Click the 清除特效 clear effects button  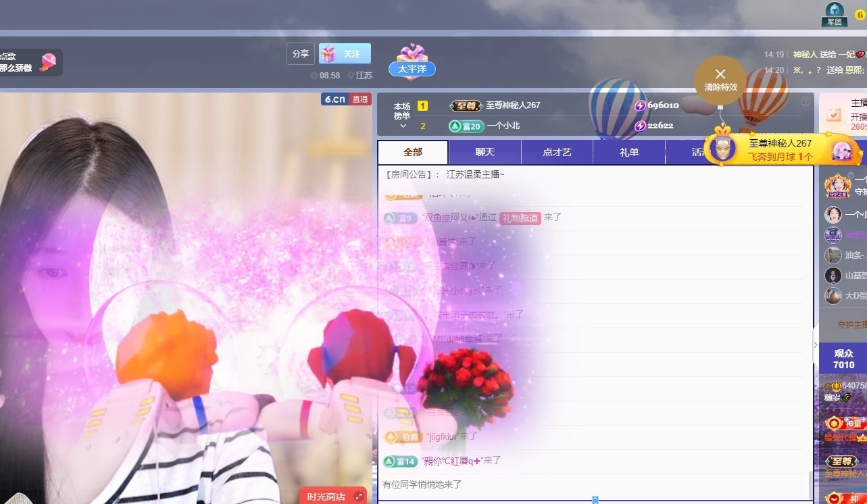pyautogui.click(x=720, y=80)
